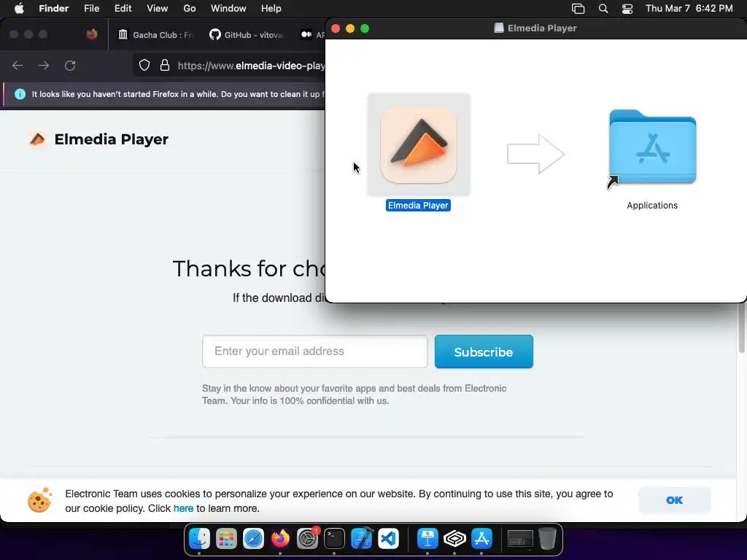Image resolution: width=747 pixels, height=560 pixels.
Task: Switch to Firefox in the Dock
Action: point(280,539)
